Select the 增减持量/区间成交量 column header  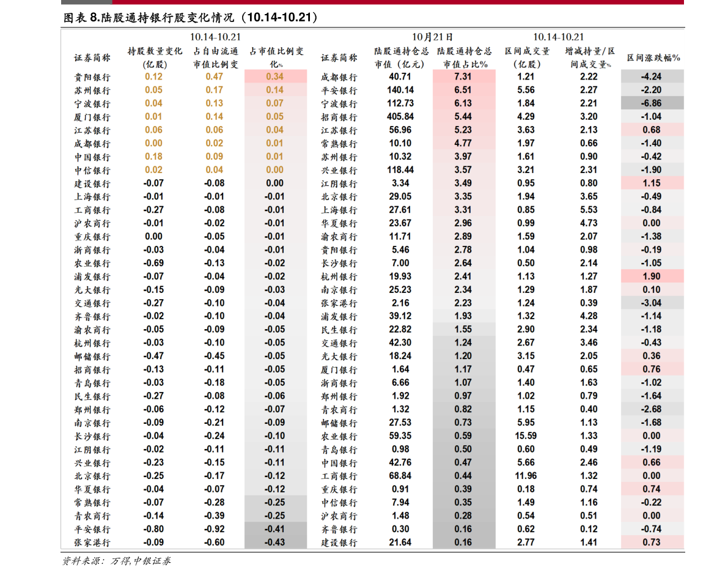(589, 57)
